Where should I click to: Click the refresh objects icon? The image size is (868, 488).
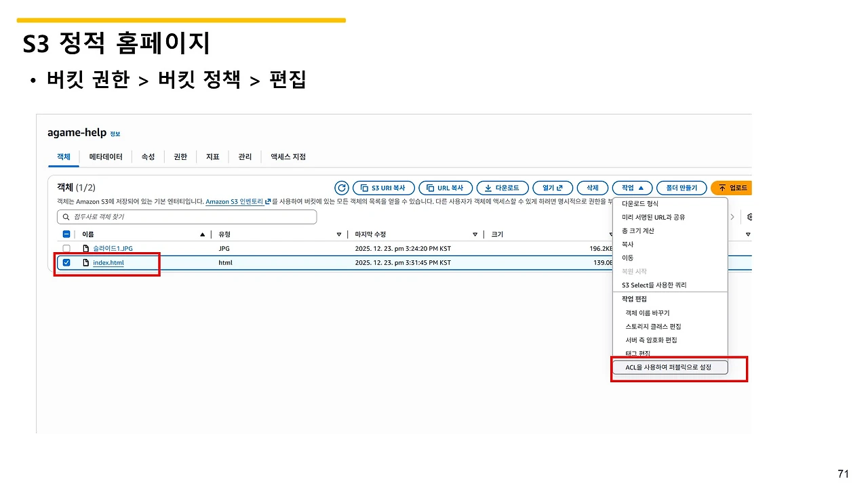(x=341, y=188)
